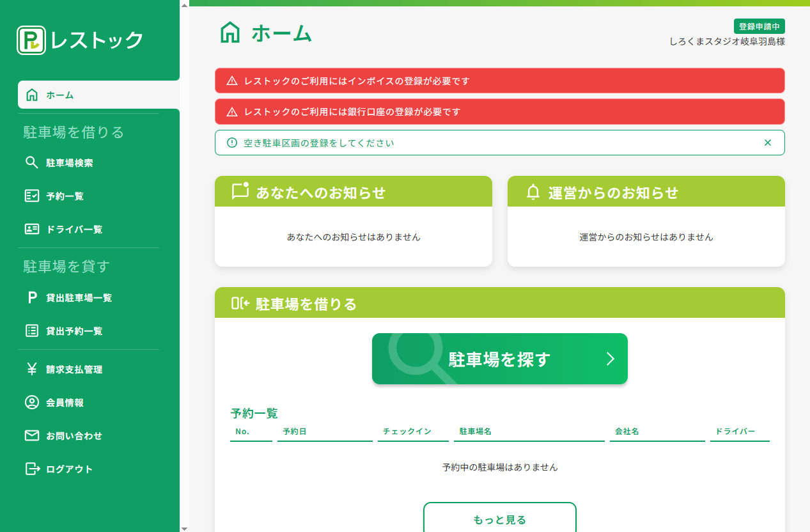Click the magnifier icon beside 駐車場検索
The width and height of the screenshot is (810, 532).
click(x=31, y=162)
